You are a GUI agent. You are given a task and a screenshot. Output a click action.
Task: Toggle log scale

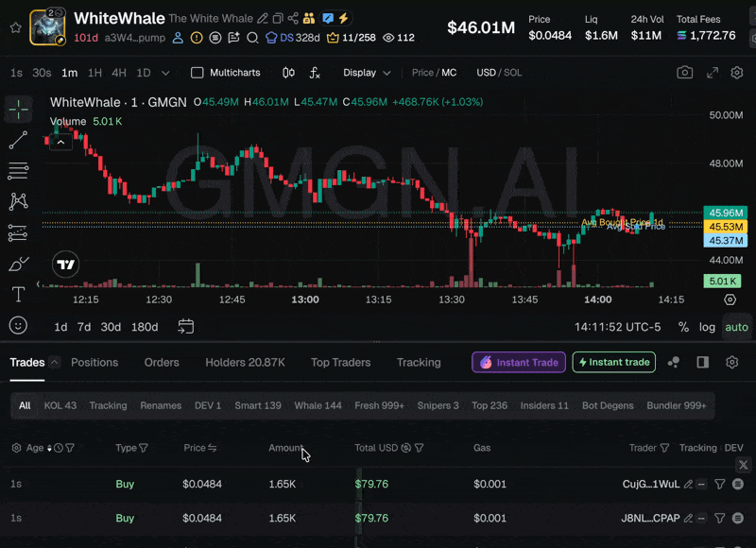[x=707, y=327]
